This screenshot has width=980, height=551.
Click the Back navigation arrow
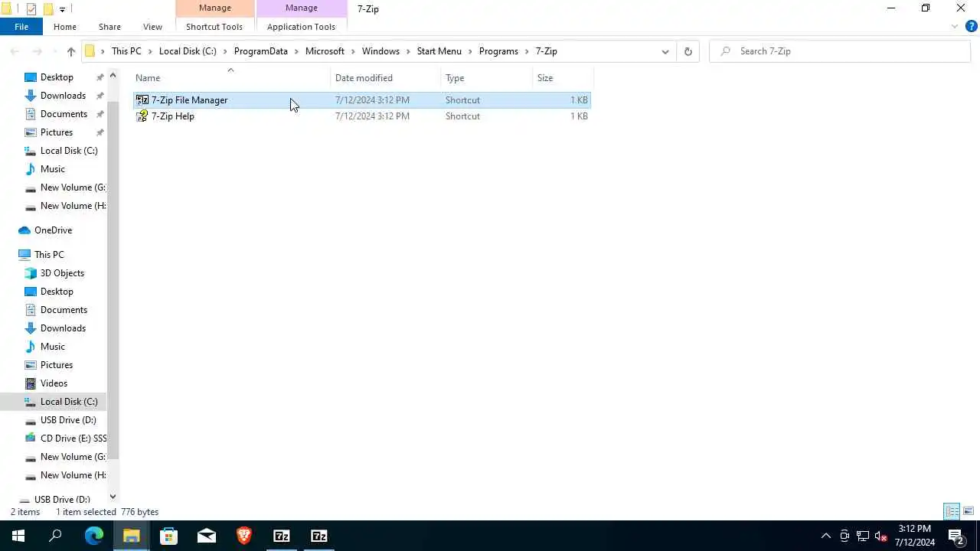[15, 51]
